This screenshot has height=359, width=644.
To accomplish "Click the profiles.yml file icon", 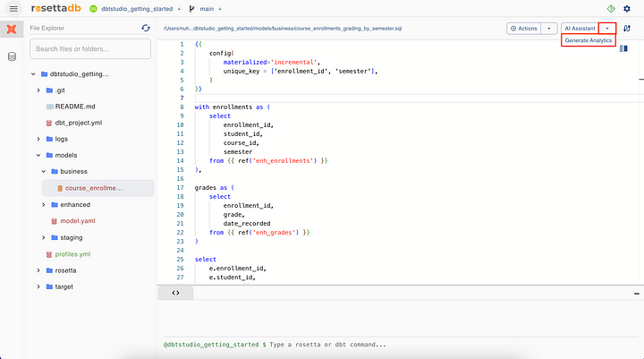I will click(49, 254).
